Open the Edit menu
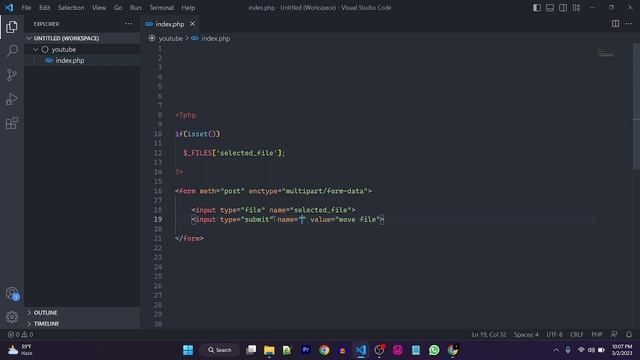 pyautogui.click(x=44, y=8)
